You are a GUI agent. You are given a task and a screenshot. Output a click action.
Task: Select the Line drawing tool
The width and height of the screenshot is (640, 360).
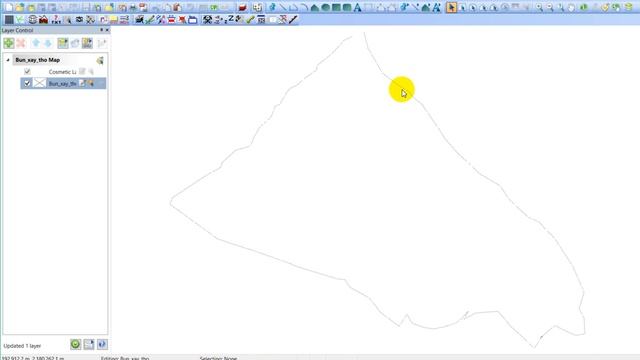coord(282,8)
